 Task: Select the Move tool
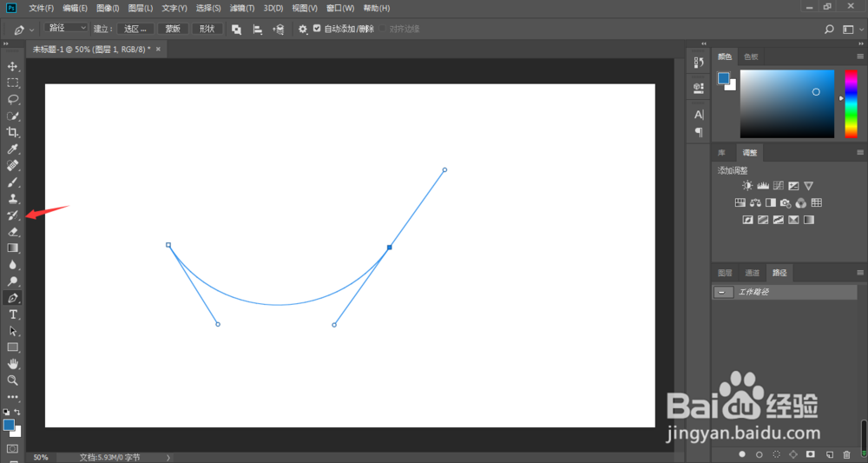[13, 67]
